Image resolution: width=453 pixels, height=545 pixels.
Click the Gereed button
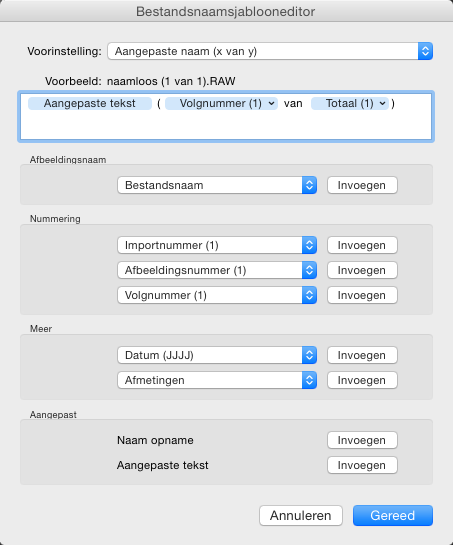[393, 515]
